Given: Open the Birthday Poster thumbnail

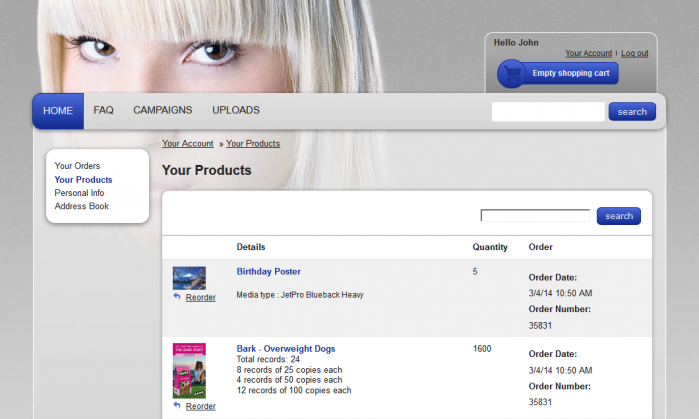Looking at the screenshot, I should (x=189, y=278).
